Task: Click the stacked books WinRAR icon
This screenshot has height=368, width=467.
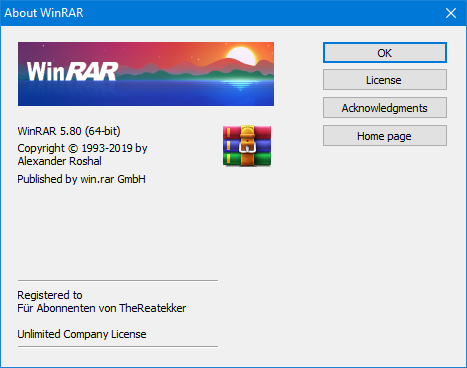Action: (247, 146)
